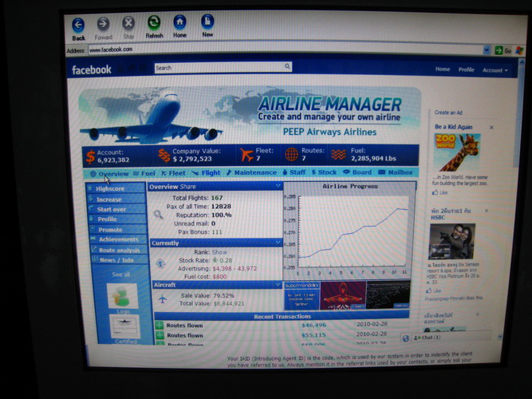Image resolution: width=532 pixels, height=399 pixels.
Task: Click green plus beside $46,496 transaction
Action: 160,326
